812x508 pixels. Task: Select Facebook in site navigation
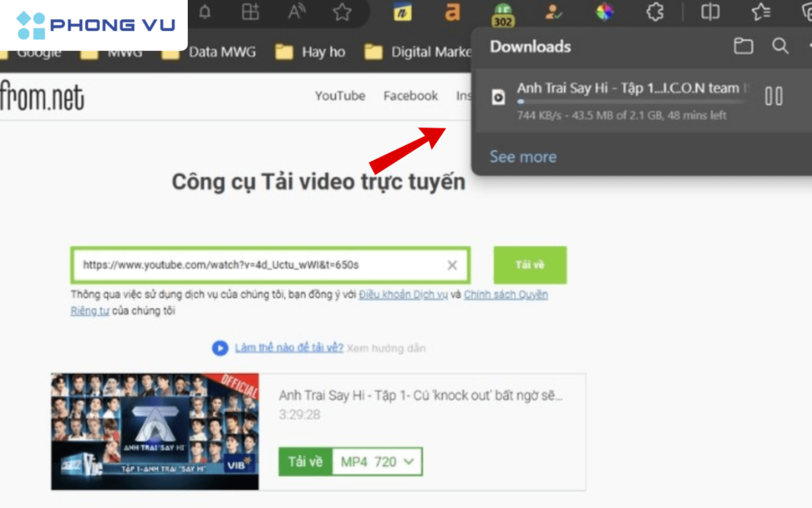click(x=410, y=95)
